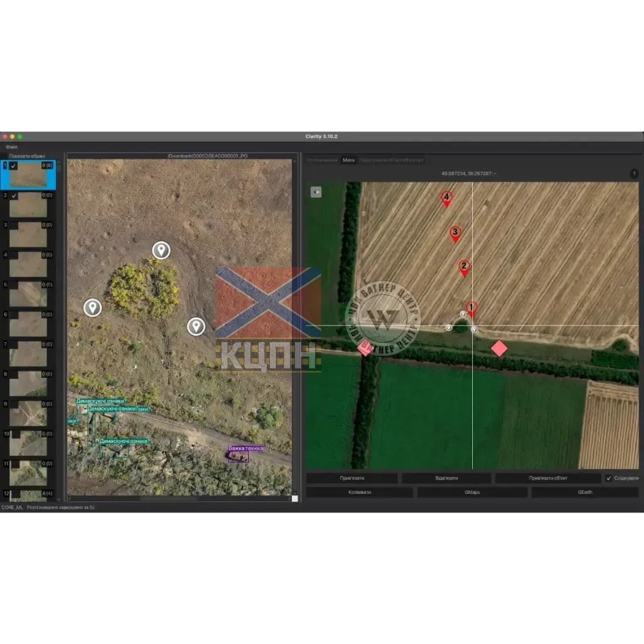
Task: Click red map marker number 1
Action: pos(472,308)
